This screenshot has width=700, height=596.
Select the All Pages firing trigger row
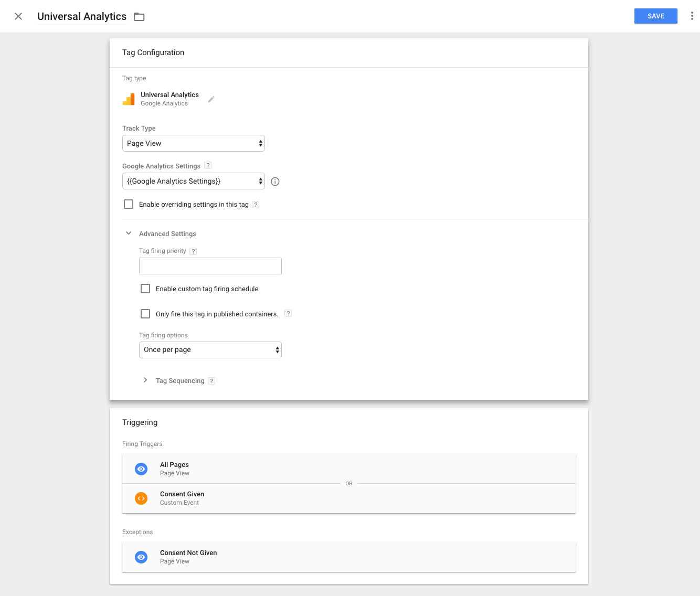(x=349, y=469)
